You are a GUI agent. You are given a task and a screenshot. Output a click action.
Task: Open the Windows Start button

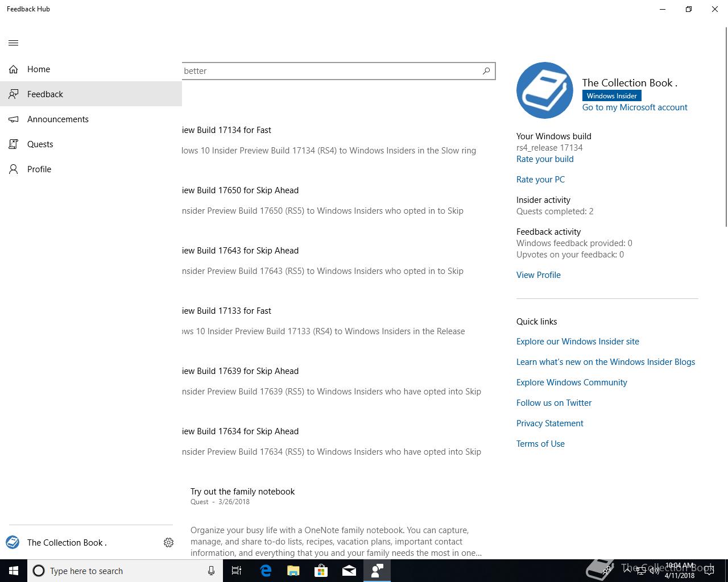tap(14, 571)
